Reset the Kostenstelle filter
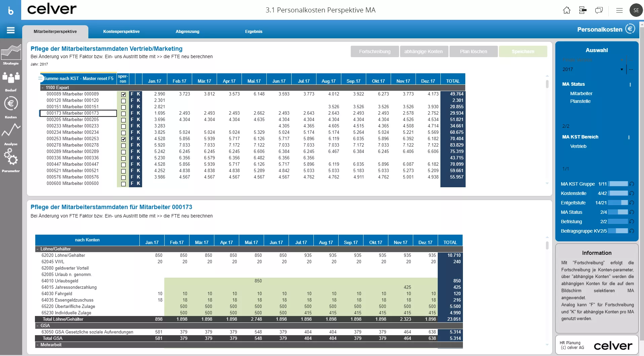 coord(632,193)
